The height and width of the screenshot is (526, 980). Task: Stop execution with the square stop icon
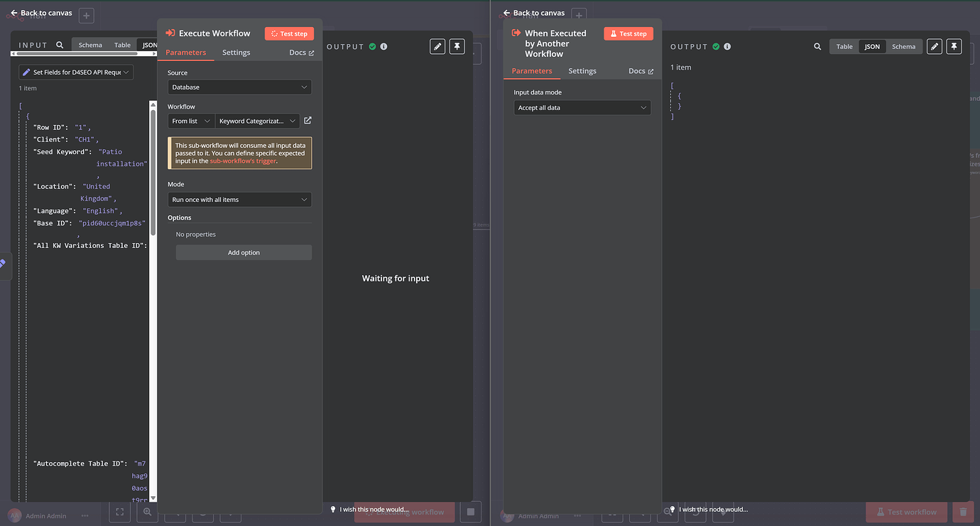pyautogui.click(x=470, y=512)
